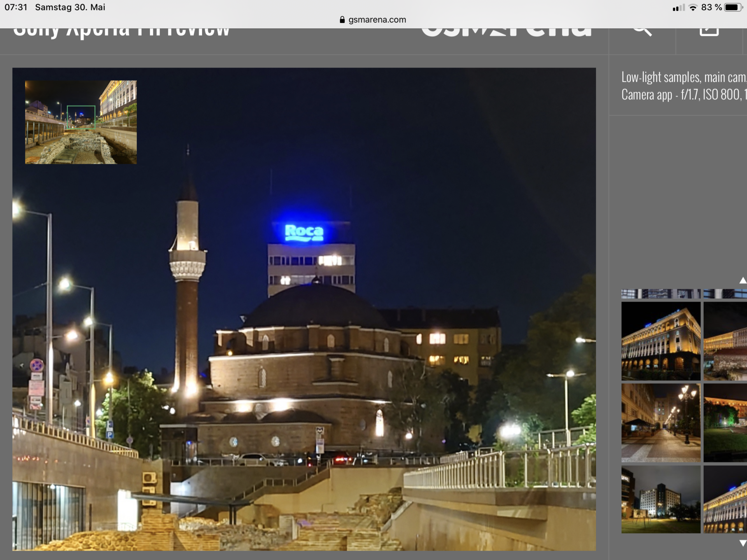Tap the green zoom rectangle in navigator
The width and height of the screenshot is (747, 560).
81,117
